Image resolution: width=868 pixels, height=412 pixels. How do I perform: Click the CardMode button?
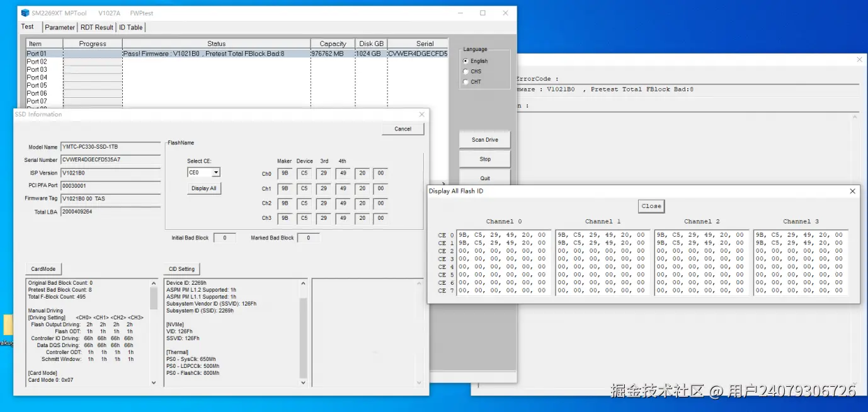coord(43,269)
